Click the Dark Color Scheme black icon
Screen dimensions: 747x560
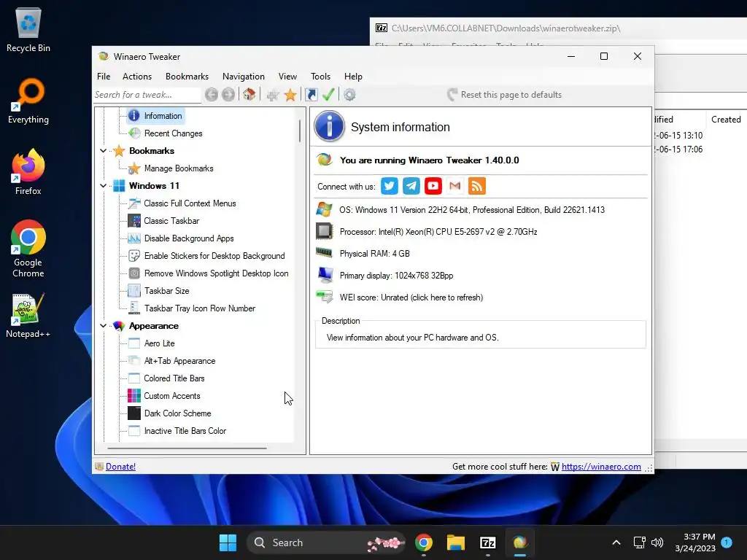point(134,413)
